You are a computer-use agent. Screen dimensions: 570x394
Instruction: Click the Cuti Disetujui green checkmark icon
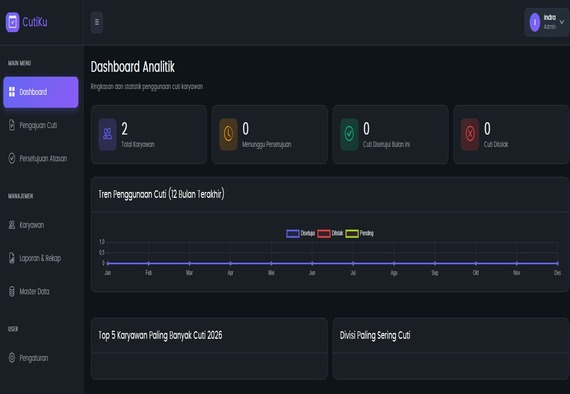coord(349,134)
